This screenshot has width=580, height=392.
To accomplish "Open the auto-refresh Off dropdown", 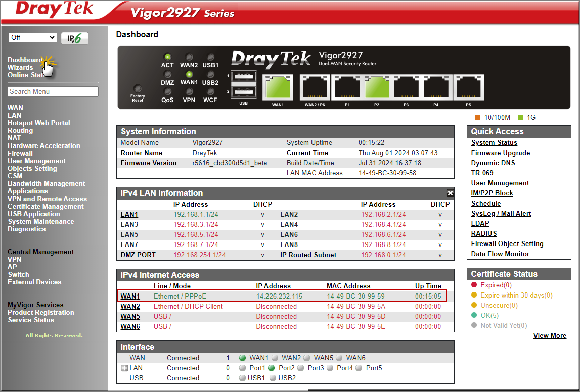I will (x=32, y=37).
